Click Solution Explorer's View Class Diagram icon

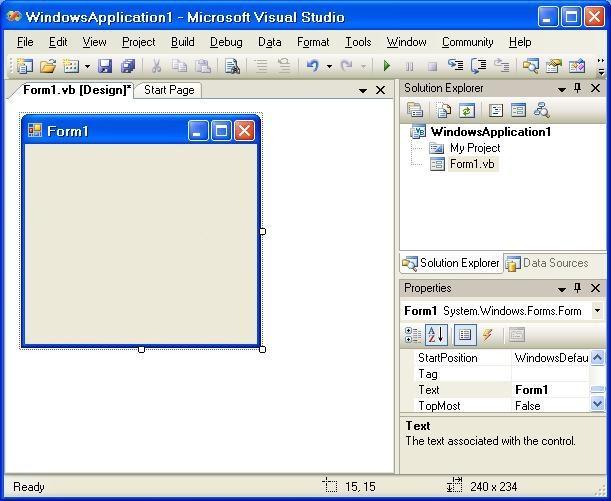click(x=542, y=111)
